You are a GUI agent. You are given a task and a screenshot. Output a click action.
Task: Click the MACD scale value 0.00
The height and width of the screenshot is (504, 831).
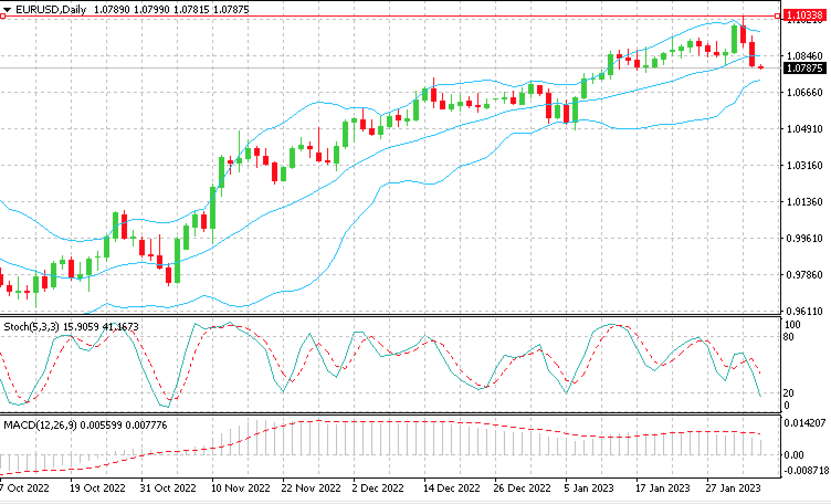point(794,455)
